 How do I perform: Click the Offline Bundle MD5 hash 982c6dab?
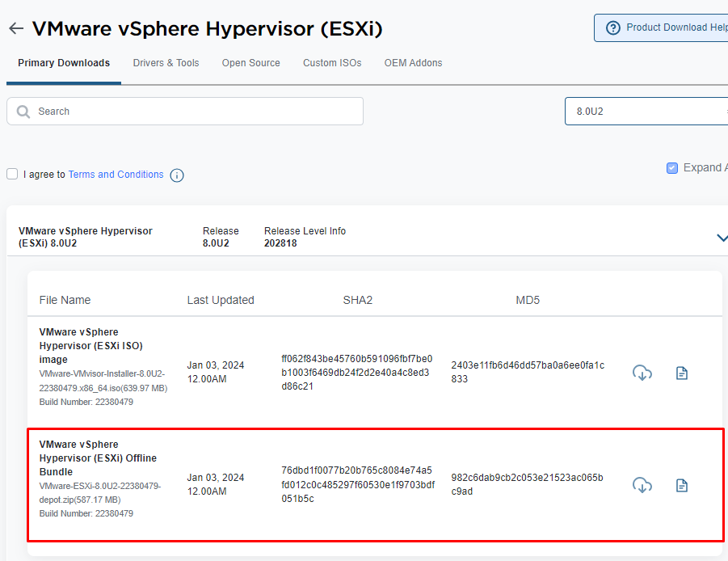(527, 484)
